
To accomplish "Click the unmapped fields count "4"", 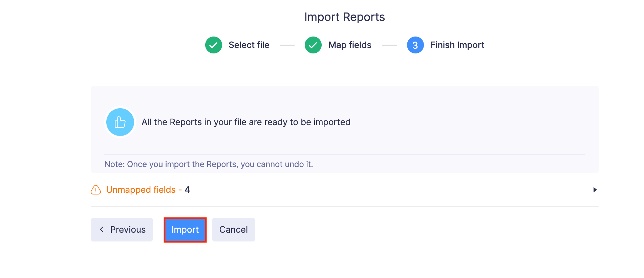I will pos(188,190).
